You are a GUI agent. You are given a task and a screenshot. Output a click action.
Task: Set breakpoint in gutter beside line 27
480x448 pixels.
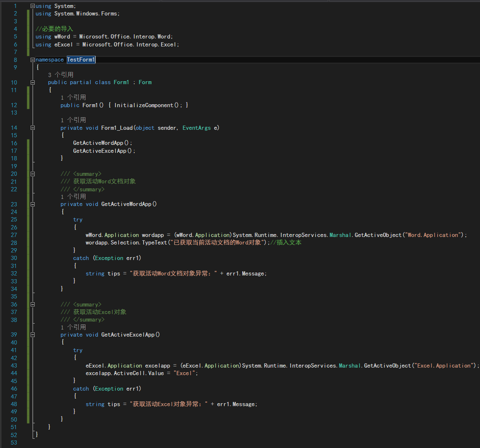point(4,235)
